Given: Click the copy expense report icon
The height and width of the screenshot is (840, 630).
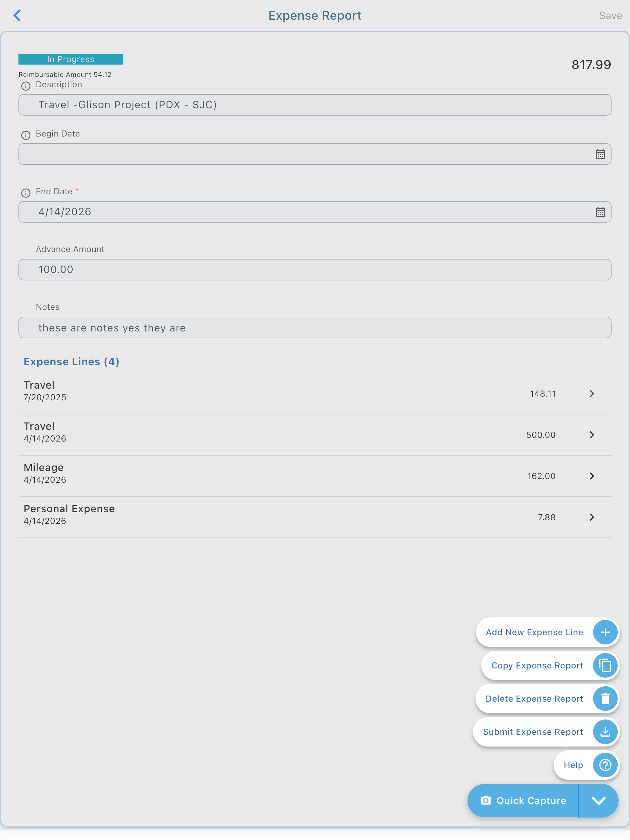Looking at the screenshot, I should pyautogui.click(x=605, y=665).
